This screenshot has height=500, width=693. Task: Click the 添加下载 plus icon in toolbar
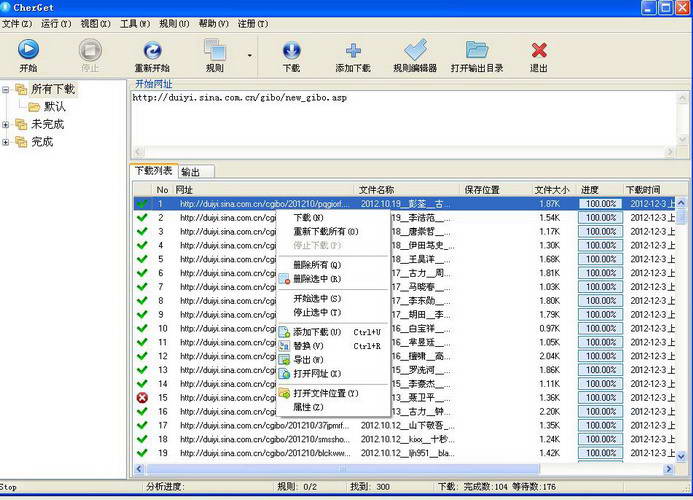(x=353, y=50)
